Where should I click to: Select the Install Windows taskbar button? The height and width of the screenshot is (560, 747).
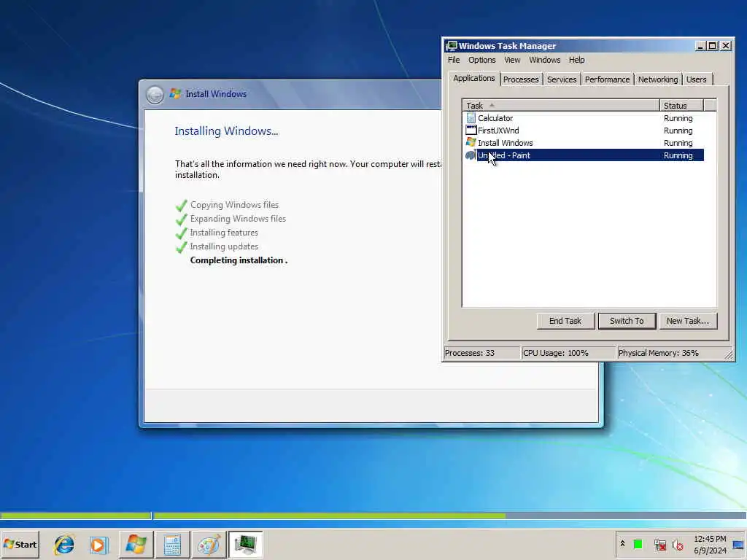[136, 544]
